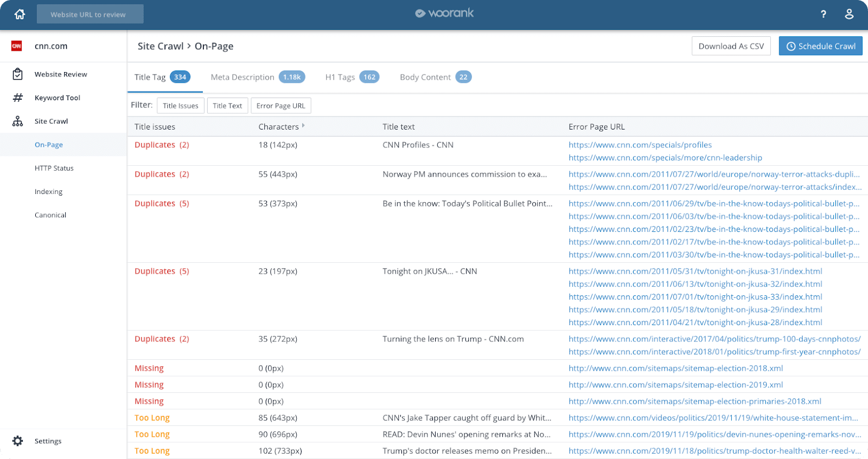Viewport: 868px width, 459px height.
Task: Toggle the Title Text filter
Action: 227,106
